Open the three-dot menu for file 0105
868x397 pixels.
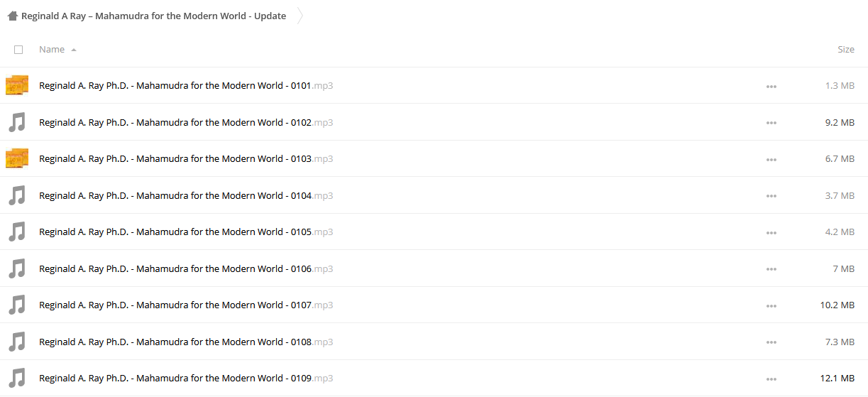tap(771, 232)
